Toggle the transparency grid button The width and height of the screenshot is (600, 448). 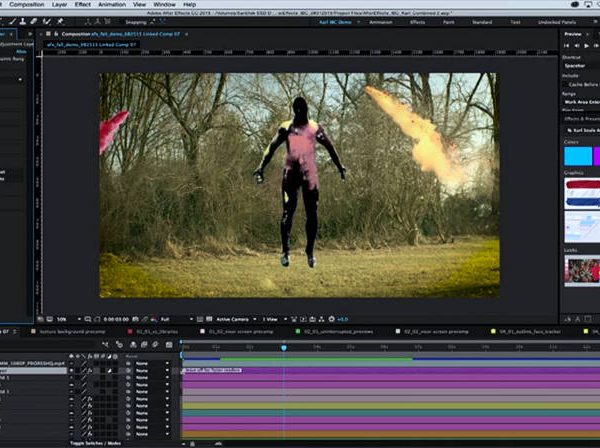209,319
